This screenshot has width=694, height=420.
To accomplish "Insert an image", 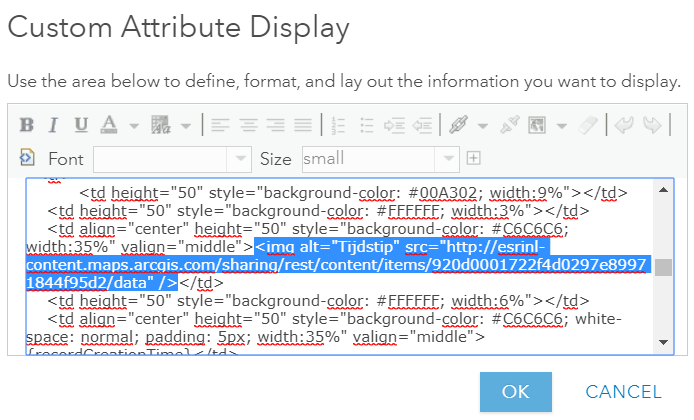I will pyautogui.click(x=537, y=125).
